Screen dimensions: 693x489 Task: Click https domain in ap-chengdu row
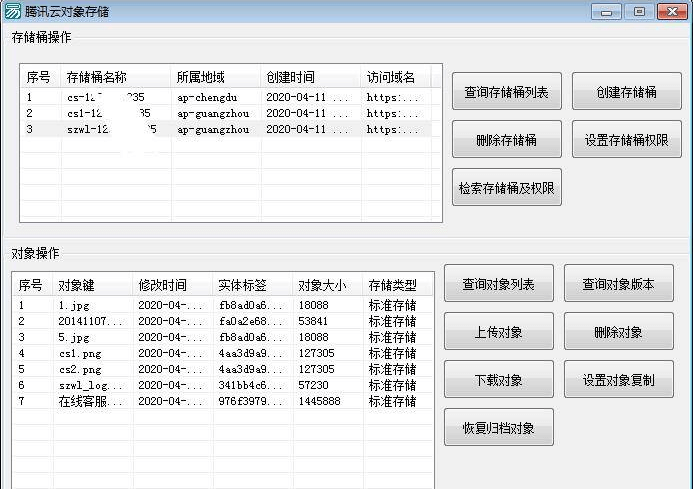click(x=392, y=97)
